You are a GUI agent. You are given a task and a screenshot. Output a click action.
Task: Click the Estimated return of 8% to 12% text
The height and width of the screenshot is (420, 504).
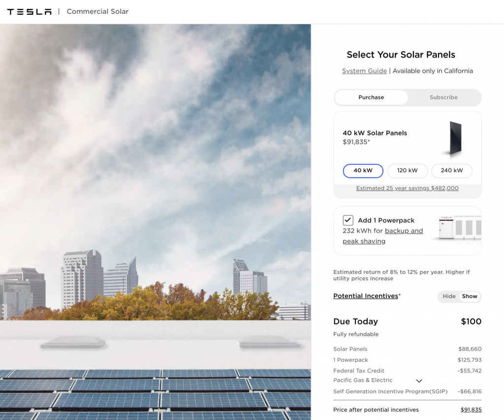(x=402, y=275)
